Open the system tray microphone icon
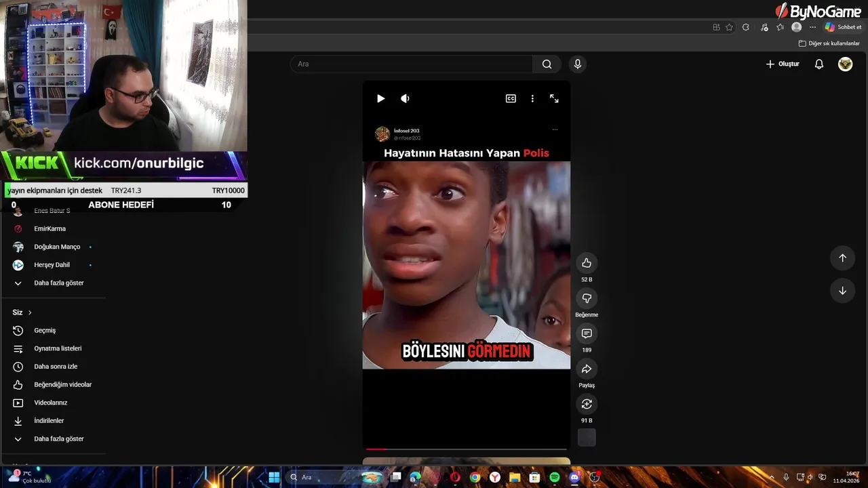Screen dimensions: 868x488 tap(786, 477)
